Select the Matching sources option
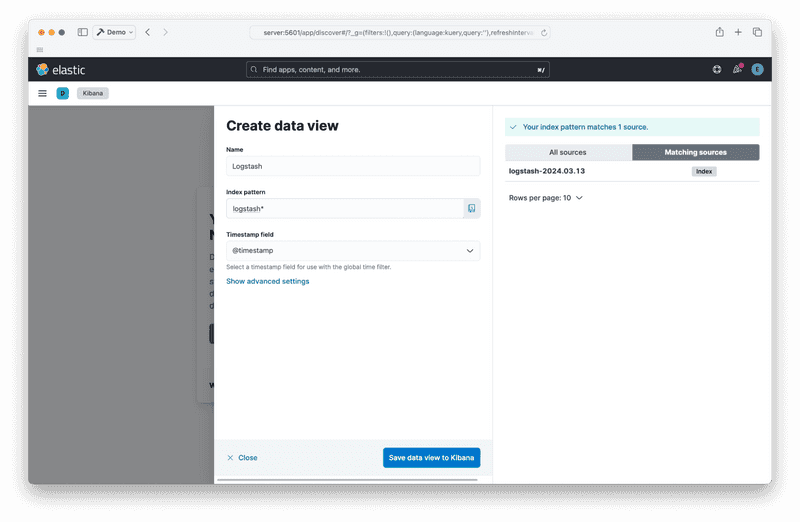 click(x=695, y=152)
